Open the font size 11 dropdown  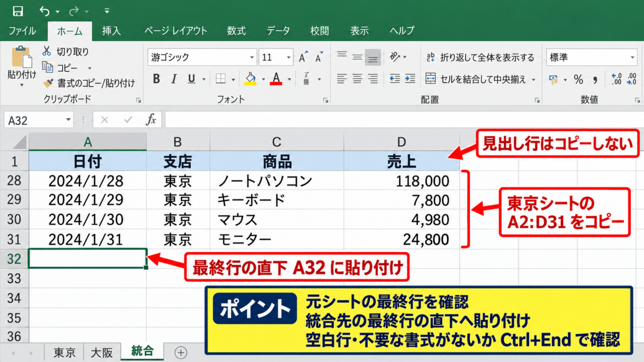[289, 57]
